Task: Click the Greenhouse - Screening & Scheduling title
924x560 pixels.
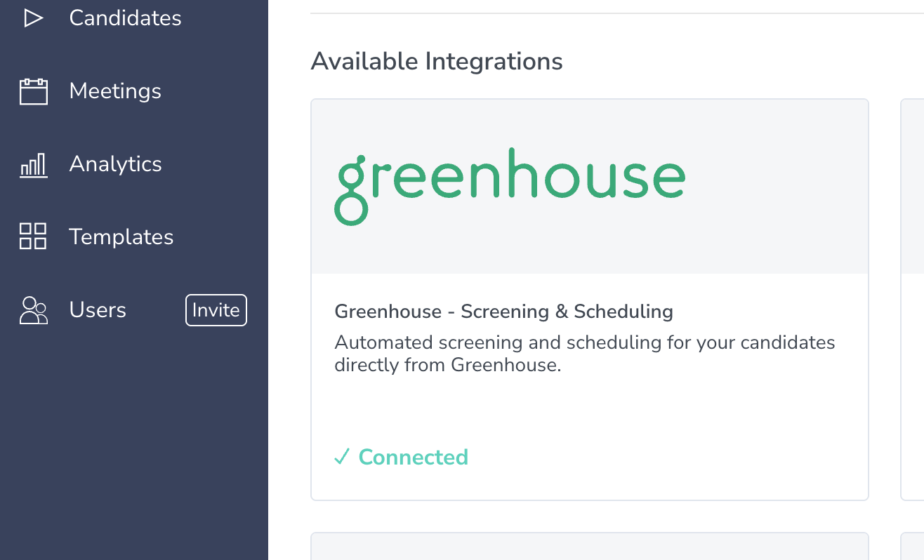Action: tap(503, 312)
